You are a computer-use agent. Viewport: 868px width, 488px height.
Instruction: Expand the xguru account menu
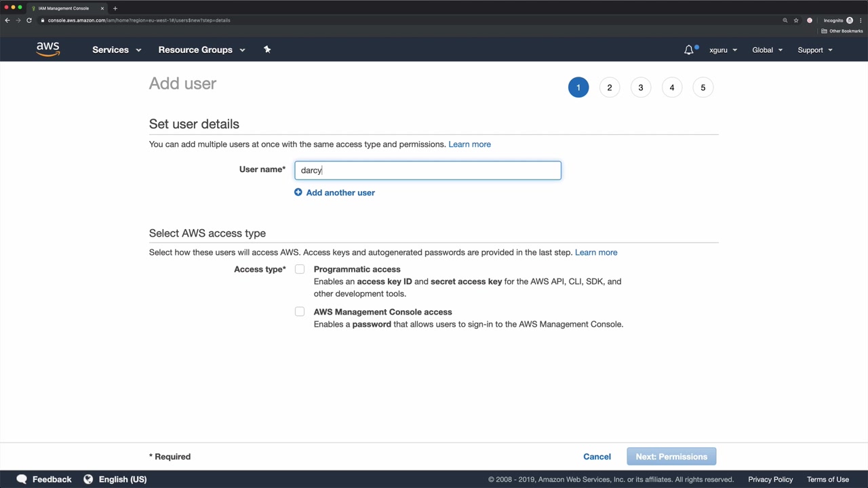pyautogui.click(x=723, y=49)
